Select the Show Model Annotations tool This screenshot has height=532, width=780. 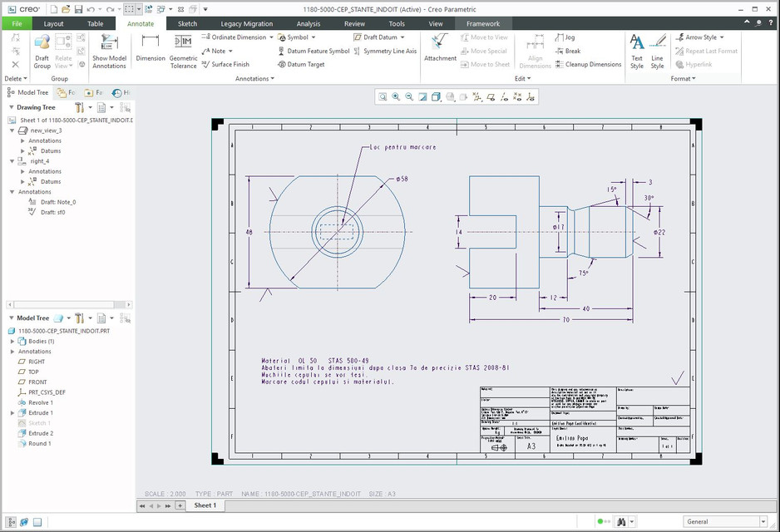click(x=109, y=52)
